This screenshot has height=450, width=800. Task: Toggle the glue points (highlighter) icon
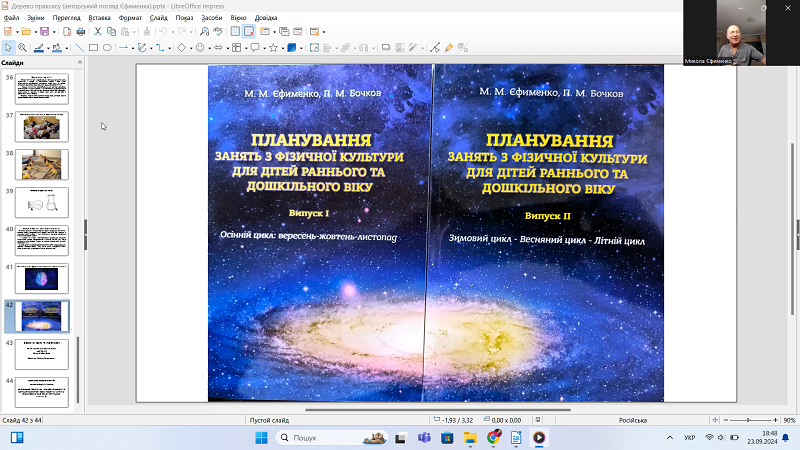pyautogui.click(x=449, y=47)
